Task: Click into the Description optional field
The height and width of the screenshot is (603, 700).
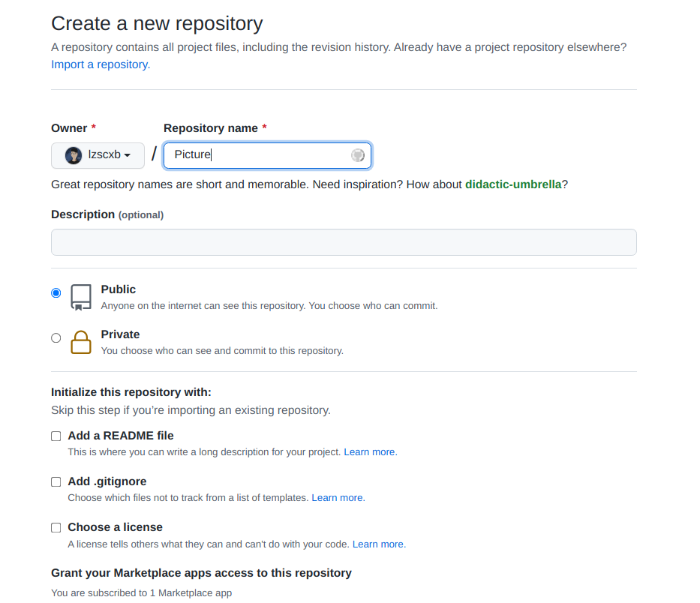Action: (344, 242)
